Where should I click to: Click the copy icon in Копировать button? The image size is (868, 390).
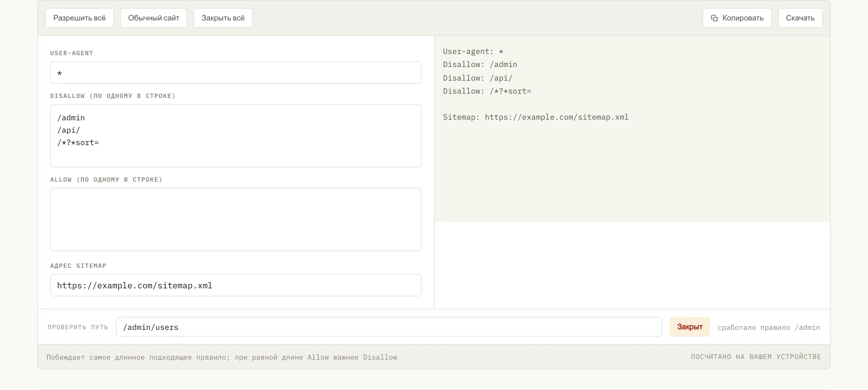tap(714, 18)
